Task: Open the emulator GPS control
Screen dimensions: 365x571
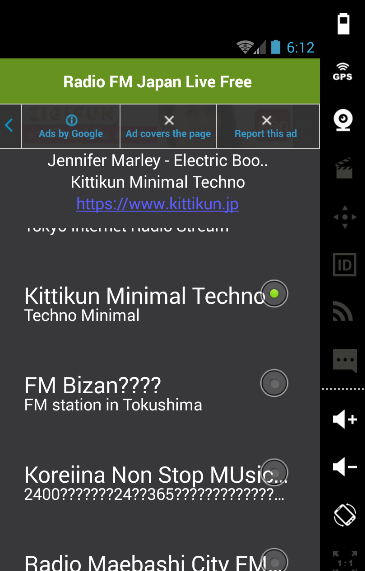Action: [343, 71]
